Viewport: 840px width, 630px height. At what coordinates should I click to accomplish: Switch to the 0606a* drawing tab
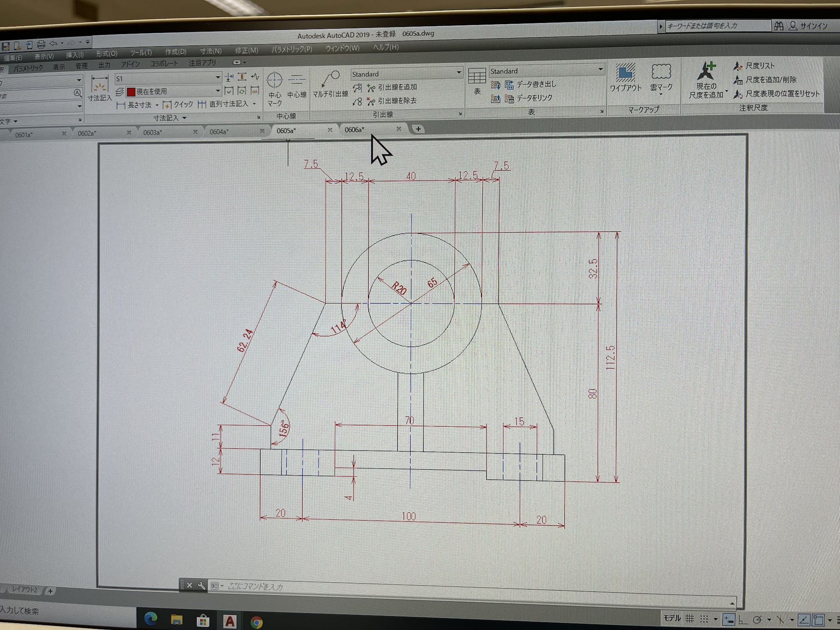[x=355, y=130]
